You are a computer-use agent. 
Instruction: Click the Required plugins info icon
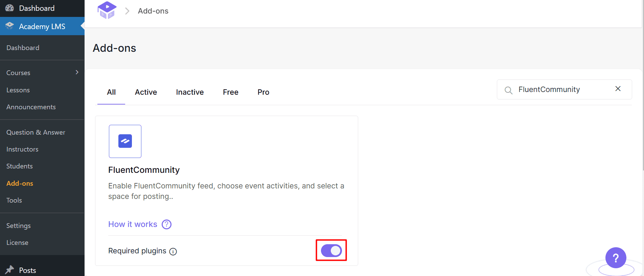pyautogui.click(x=173, y=251)
